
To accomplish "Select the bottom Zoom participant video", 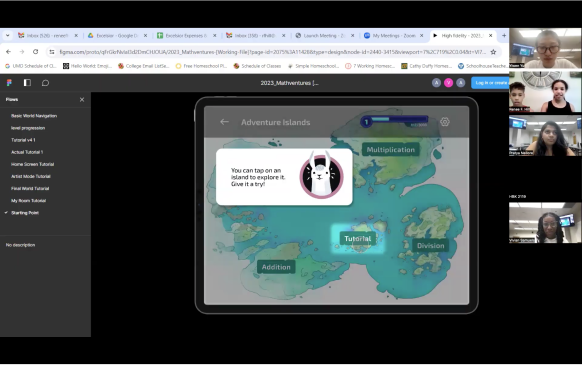I will pyautogui.click(x=545, y=223).
